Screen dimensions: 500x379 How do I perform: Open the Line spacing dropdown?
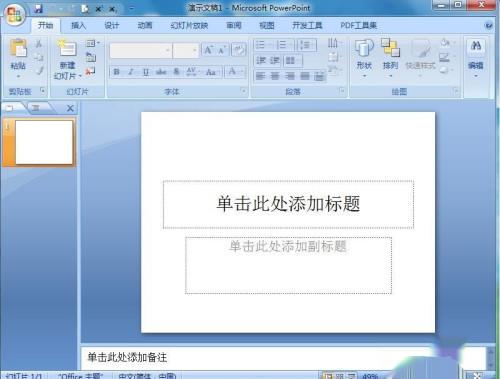[x=306, y=45]
